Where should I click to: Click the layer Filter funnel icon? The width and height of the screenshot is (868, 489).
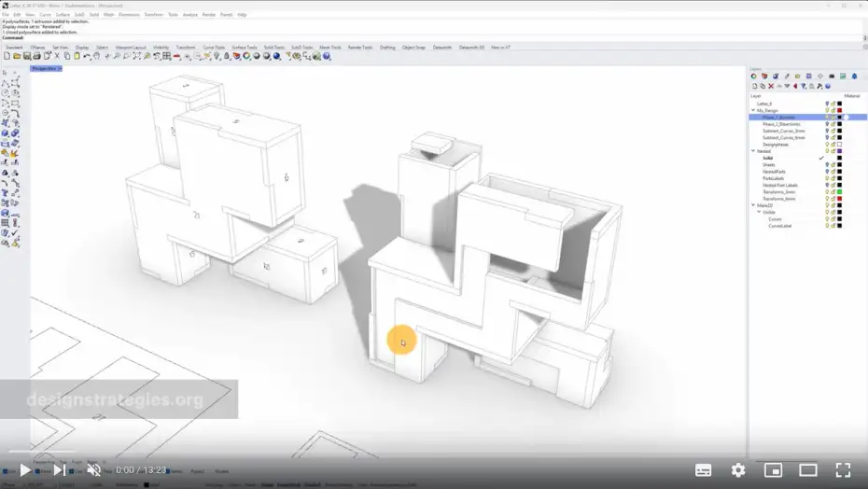pyautogui.click(x=804, y=87)
